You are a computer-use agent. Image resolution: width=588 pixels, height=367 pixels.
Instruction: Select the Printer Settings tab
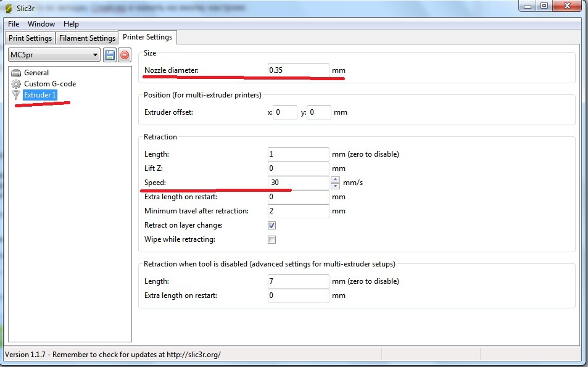pyautogui.click(x=147, y=37)
